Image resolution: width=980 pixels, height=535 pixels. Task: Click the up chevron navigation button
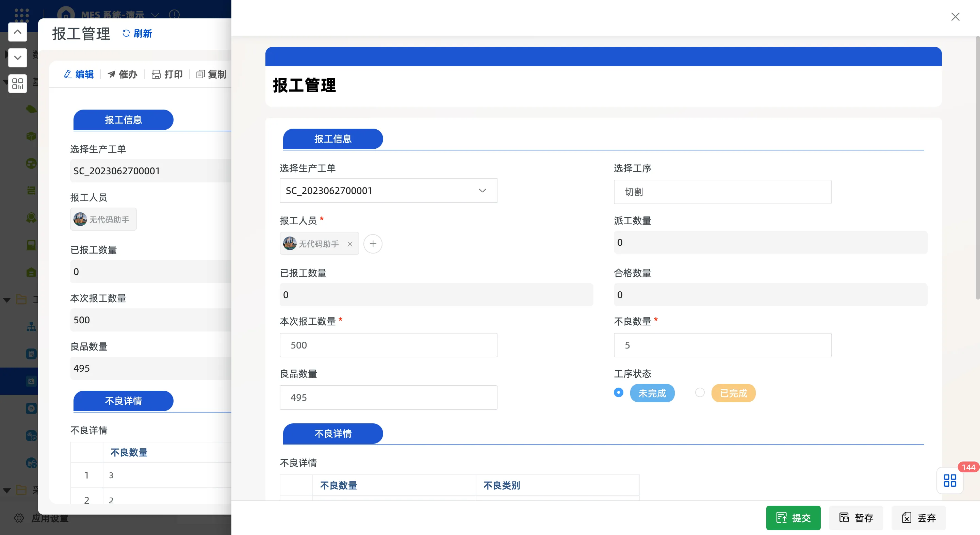click(x=17, y=32)
